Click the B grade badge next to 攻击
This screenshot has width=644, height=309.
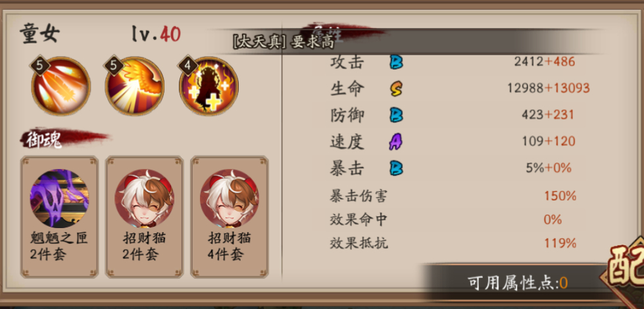pyautogui.click(x=396, y=62)
